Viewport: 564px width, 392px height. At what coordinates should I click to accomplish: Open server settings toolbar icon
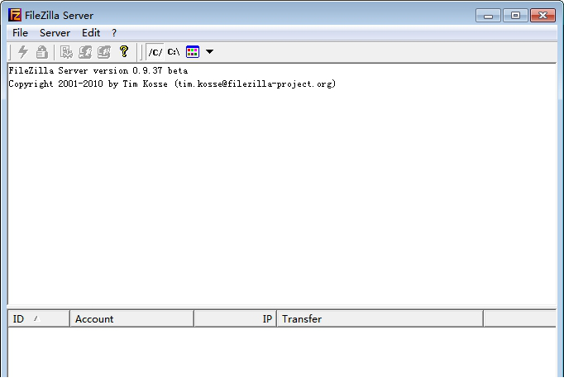click(66, 52)
